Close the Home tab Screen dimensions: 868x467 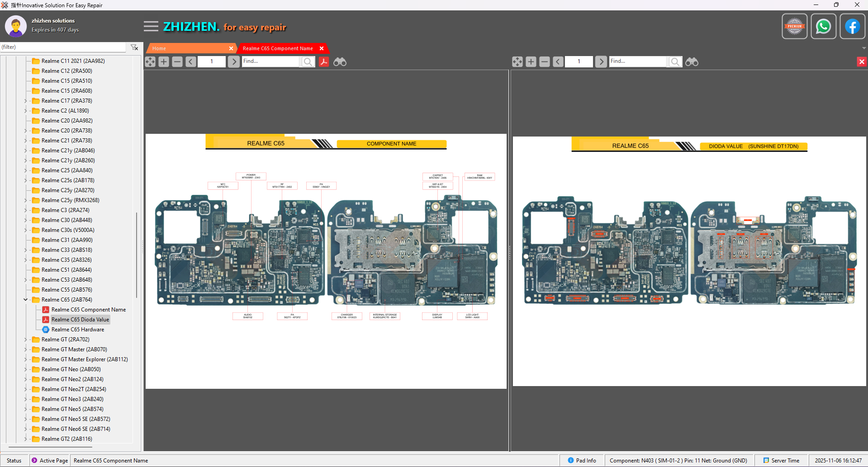231,48
